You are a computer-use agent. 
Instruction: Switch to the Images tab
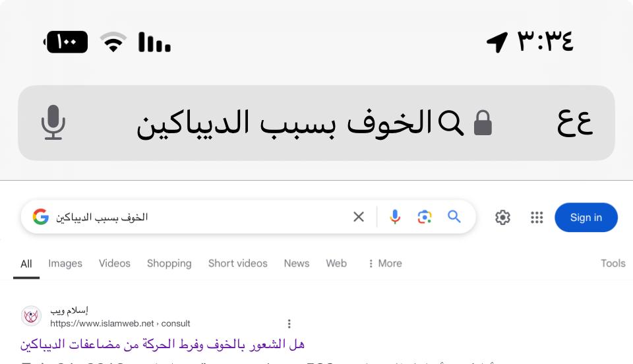pos(65,264)
